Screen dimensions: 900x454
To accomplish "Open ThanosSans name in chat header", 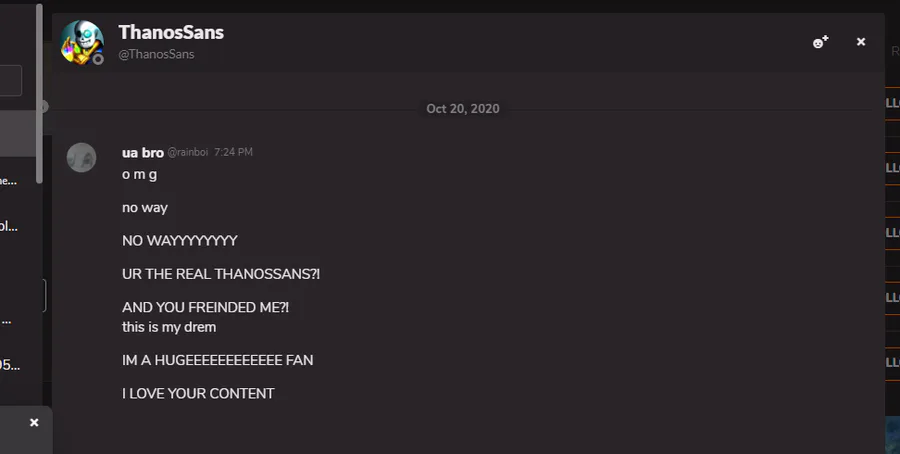I will click(x=171, y=32).
